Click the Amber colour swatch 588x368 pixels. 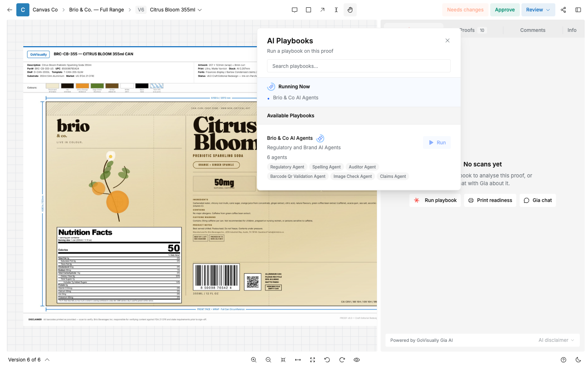point(112,86)
